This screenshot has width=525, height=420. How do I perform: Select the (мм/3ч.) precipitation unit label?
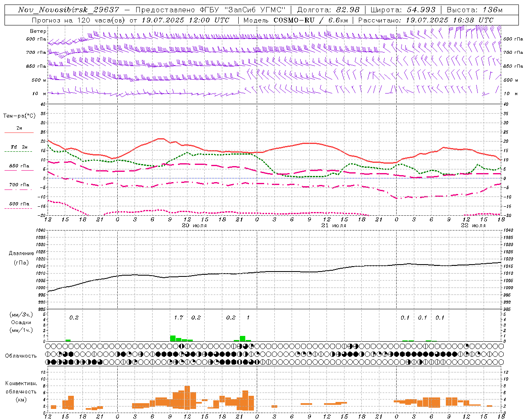(21, 315)
